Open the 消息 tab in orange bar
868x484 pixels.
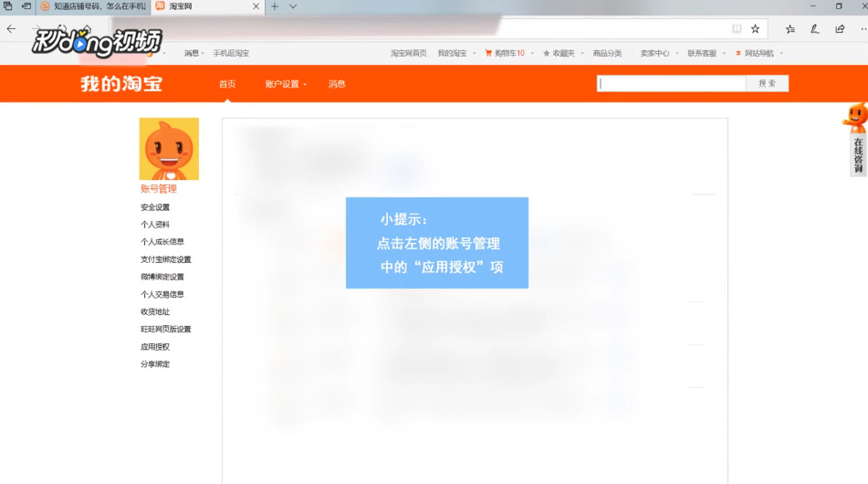click(x=337, y=84)
